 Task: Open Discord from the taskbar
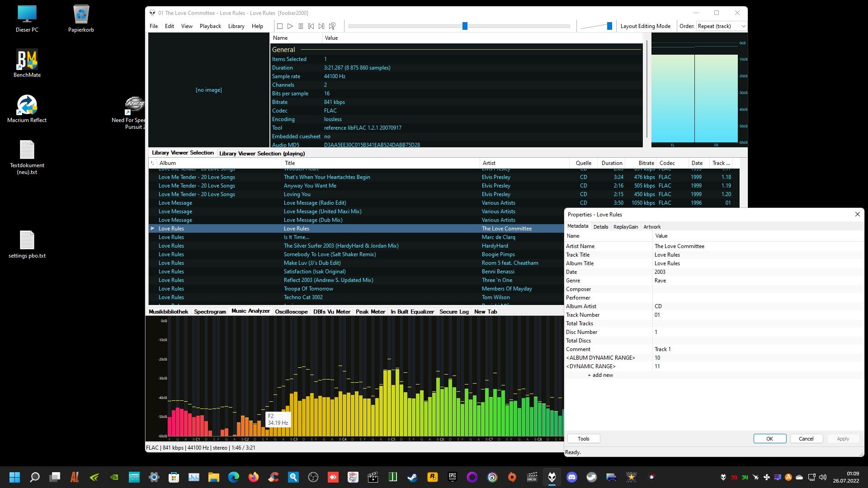click(572, 477)
